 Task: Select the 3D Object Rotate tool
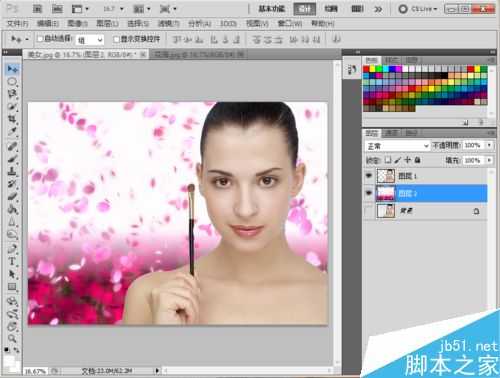12,302
